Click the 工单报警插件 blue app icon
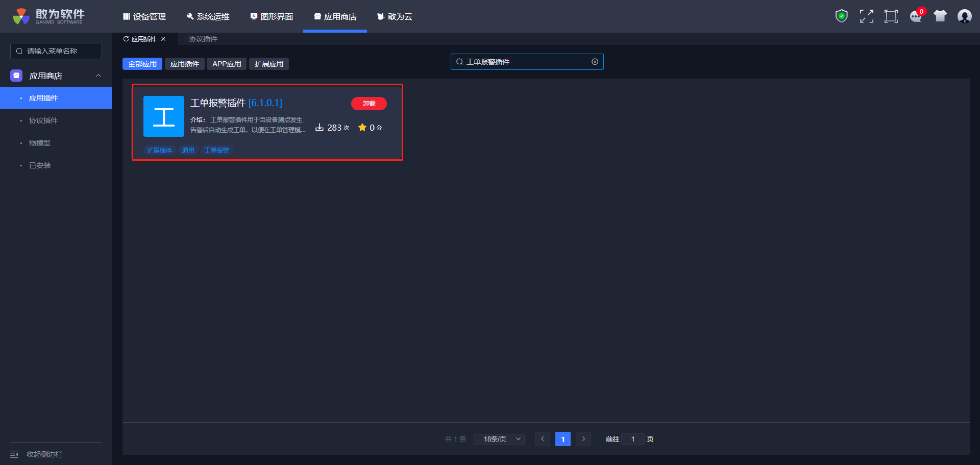 click(x=164, y=116)
